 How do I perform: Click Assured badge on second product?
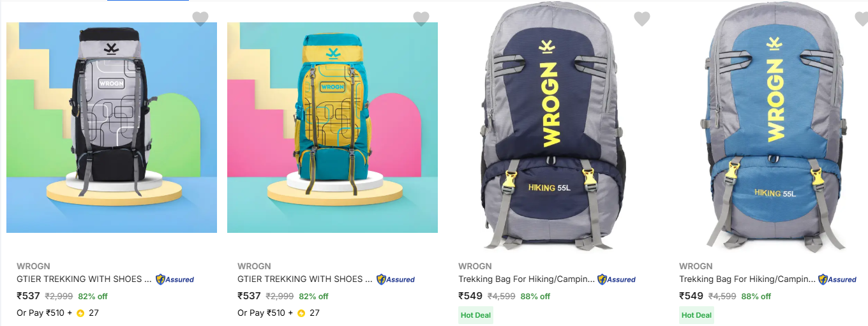(x=396, y=279)
